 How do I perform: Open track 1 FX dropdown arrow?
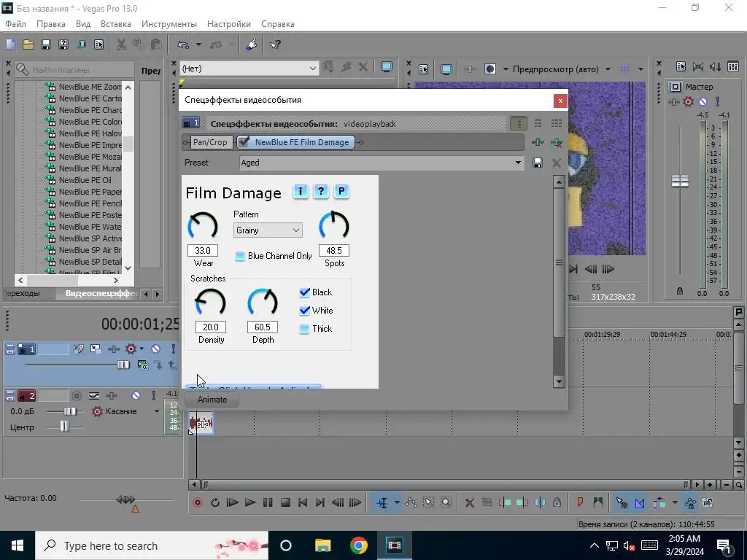(142, 349)
